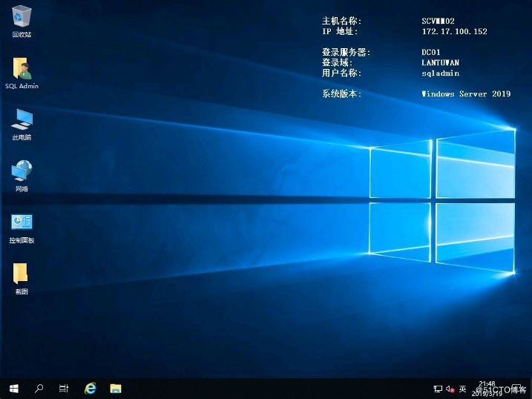Open the 回收站 Recycle Bin desktop icon

(x=22, y=22)
